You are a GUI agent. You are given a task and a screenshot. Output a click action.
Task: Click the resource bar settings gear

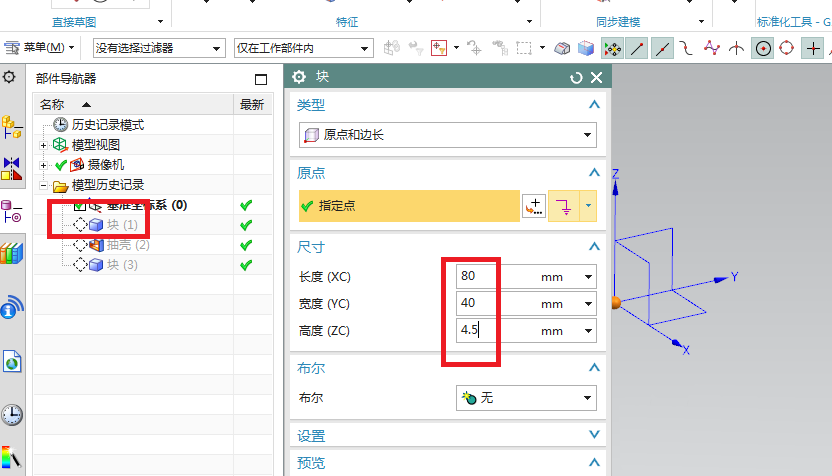coord(9,77)
